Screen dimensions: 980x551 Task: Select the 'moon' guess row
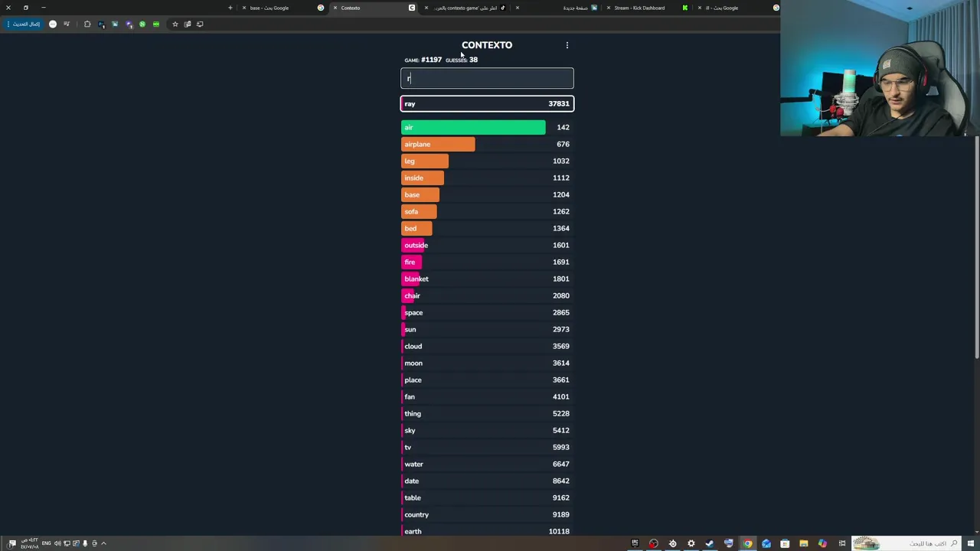(487, 363)
